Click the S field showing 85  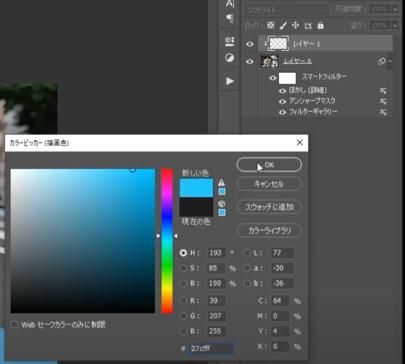pos(216,268)
